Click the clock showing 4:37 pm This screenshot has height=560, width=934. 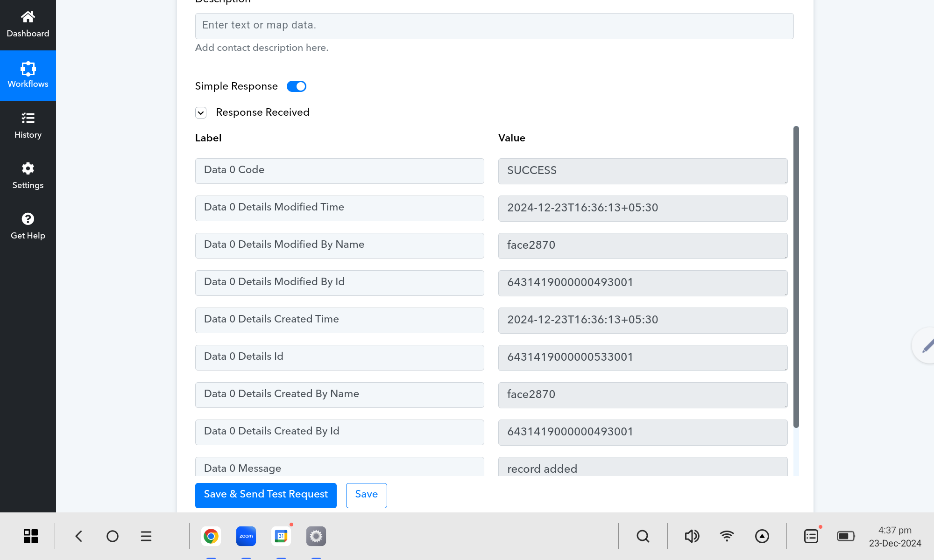point(895,530)
